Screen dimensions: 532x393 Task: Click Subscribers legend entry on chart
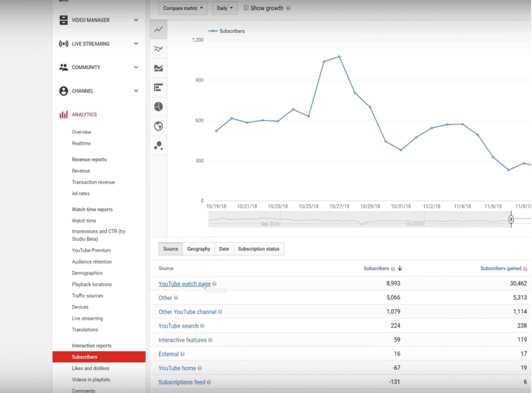(x=226, y=31)
